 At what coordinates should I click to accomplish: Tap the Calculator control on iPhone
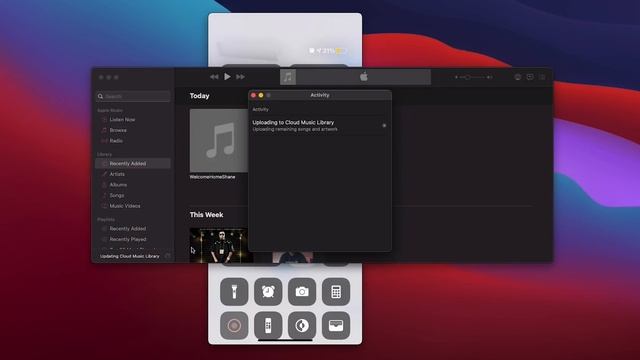336,291
